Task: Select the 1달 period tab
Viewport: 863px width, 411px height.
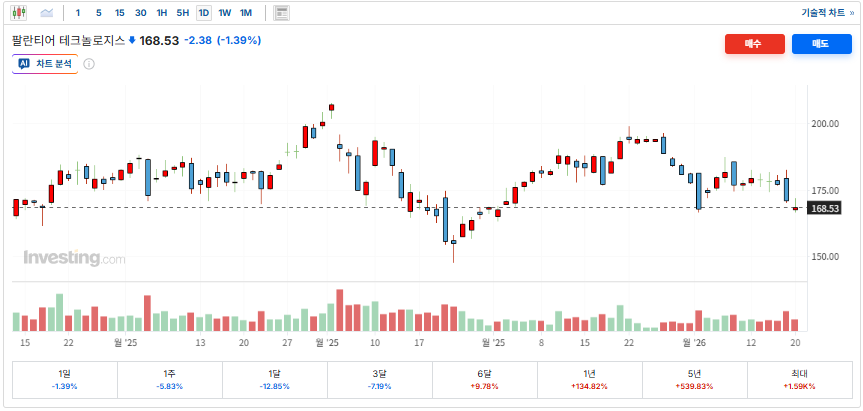Action: coord(275,380)
